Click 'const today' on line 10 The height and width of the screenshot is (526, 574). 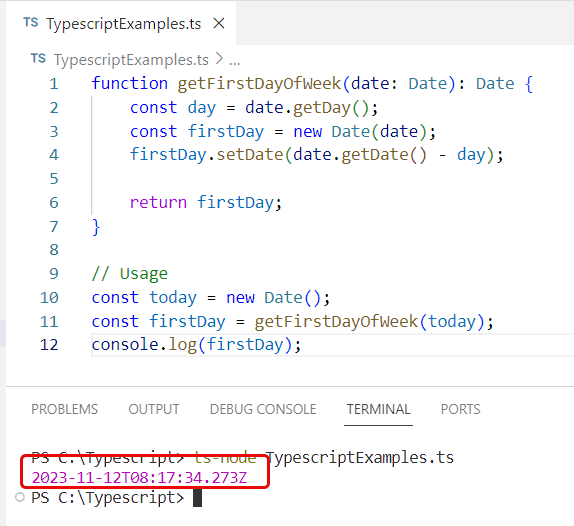144,298
